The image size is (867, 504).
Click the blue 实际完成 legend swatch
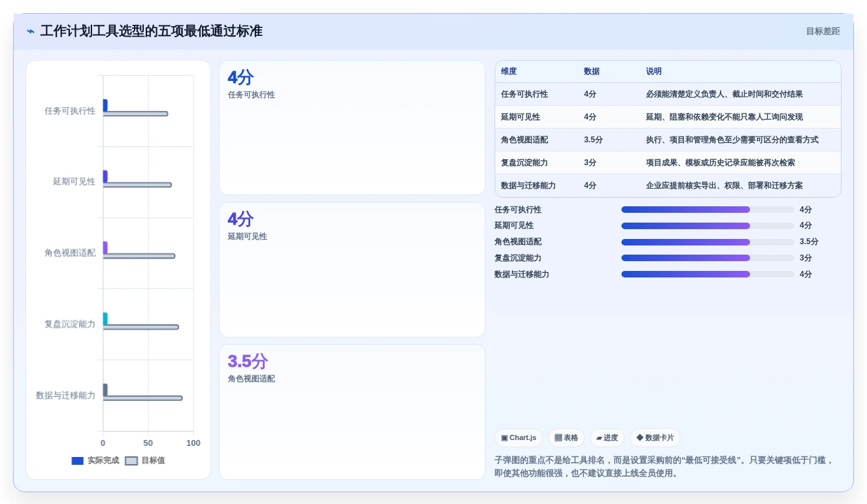(78, 461)
